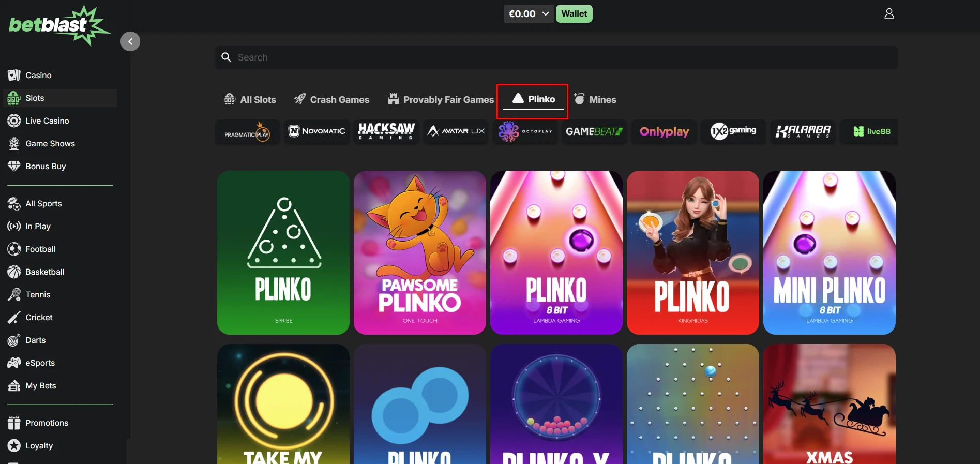Open the pegboard Plinko game thumbnail
Image resolution: width=980 pixels, height=464 pixels.
[x=693, y=404]
